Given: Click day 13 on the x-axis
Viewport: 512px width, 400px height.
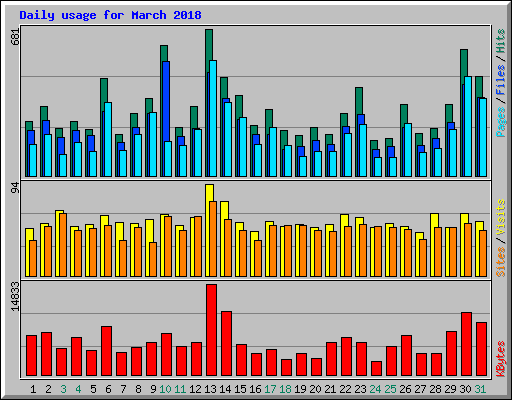Looking at the screenshot, I should tap(210, 389).
